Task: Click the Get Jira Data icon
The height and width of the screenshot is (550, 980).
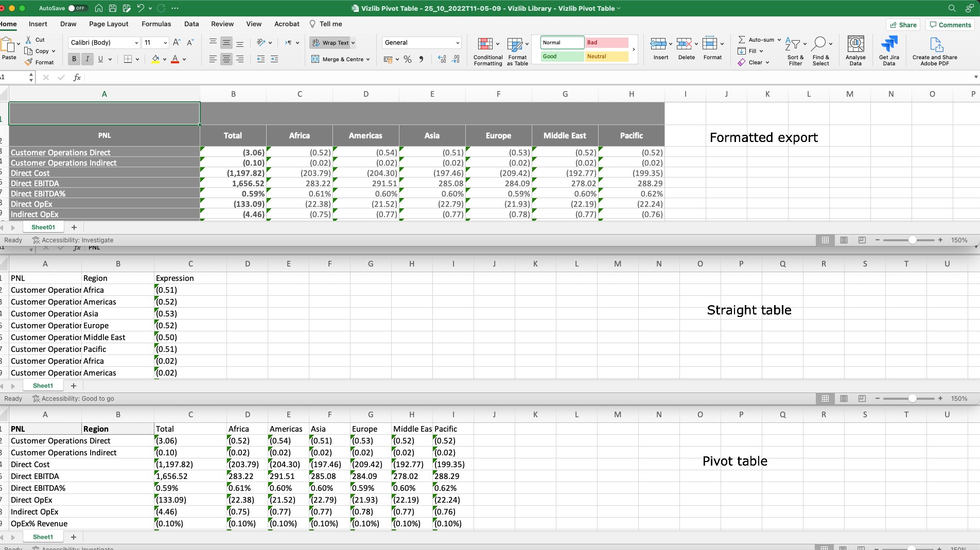Action: click(x=889, y=44)
